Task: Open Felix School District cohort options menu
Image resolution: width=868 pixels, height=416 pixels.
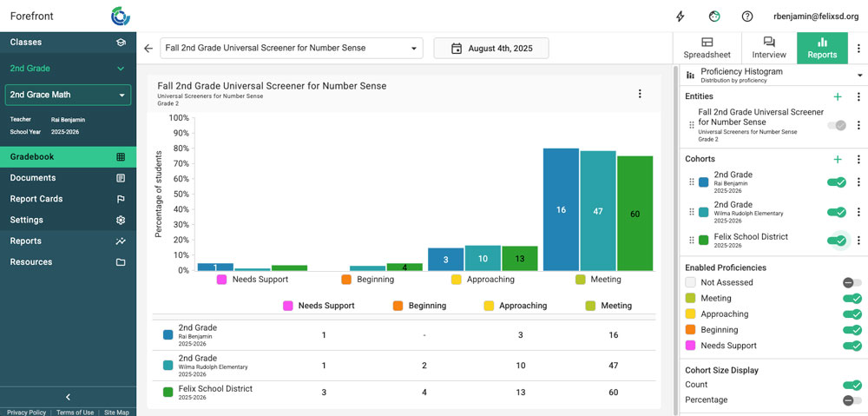Action: pos(858,241)
